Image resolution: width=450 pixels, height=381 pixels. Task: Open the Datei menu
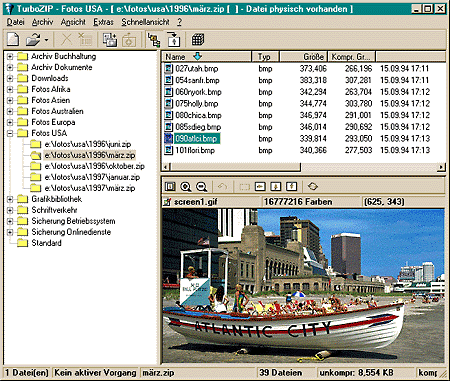pos(15,22)
